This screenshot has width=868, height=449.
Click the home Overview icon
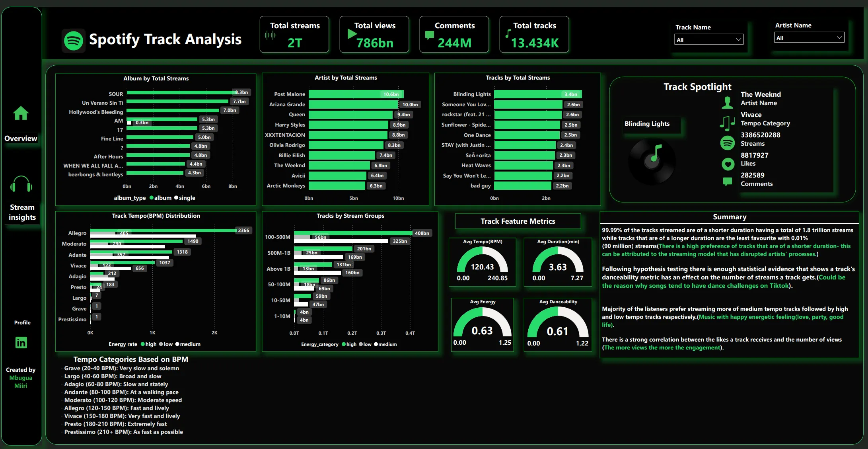tap(21, 113)
